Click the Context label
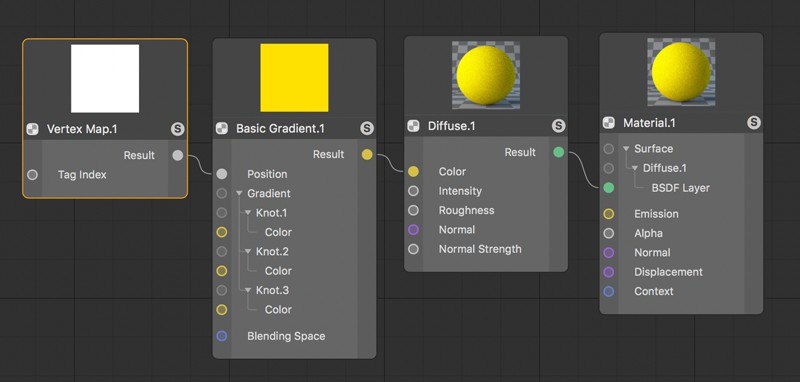Image resolution: width=800 pixels, height=382 pixels. tap(654, 291)
